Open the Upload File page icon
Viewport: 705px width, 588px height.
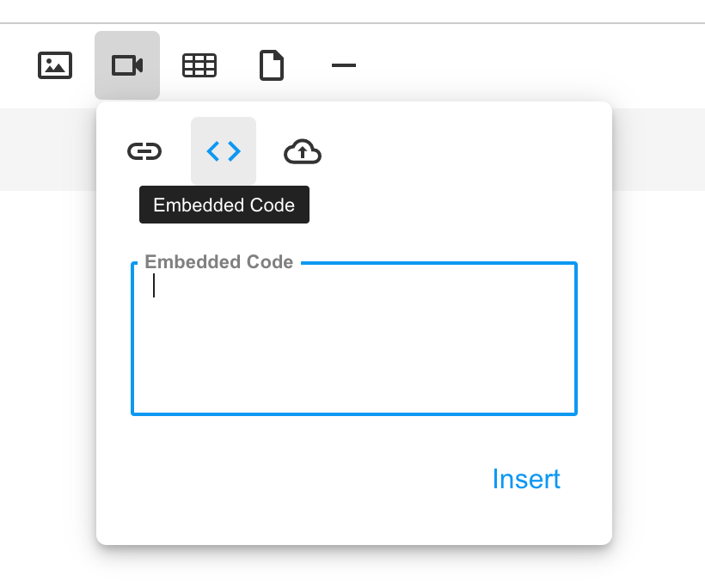(272, 65)
